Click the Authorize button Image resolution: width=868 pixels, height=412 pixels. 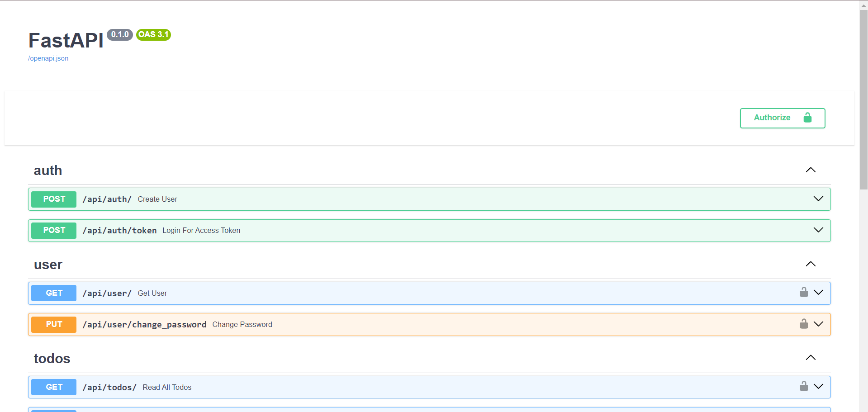coord(782,118)
